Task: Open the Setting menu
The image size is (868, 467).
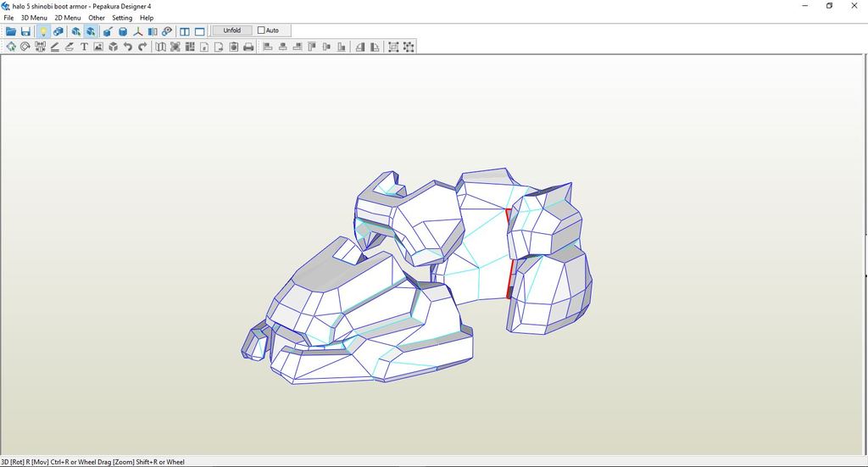Action: [122, 18]
